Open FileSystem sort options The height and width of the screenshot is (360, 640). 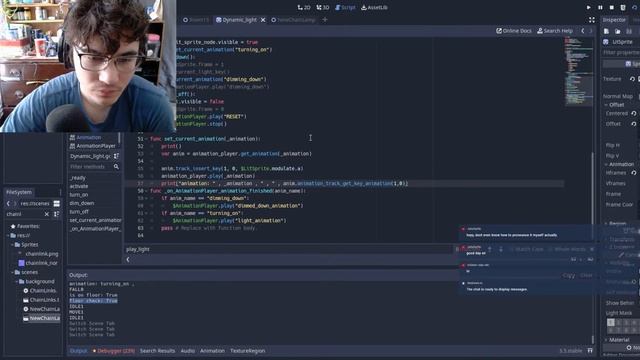coord(57,214)
